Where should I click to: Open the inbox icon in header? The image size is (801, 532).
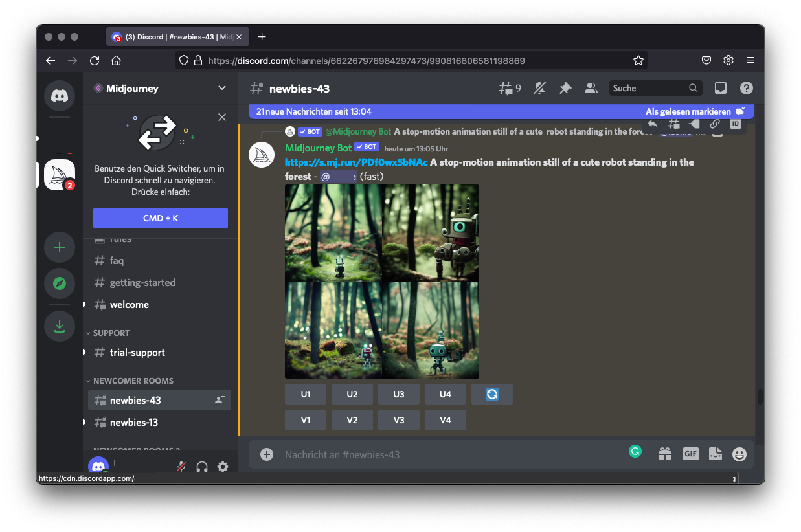[721, 88]
